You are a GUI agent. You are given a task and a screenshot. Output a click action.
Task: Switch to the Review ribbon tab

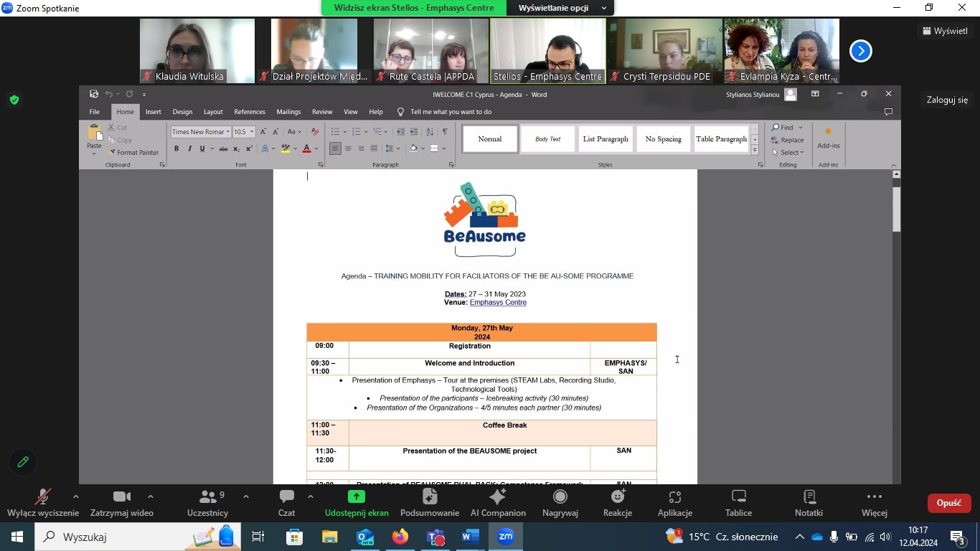pyautogui.click(x=322, y=112)
